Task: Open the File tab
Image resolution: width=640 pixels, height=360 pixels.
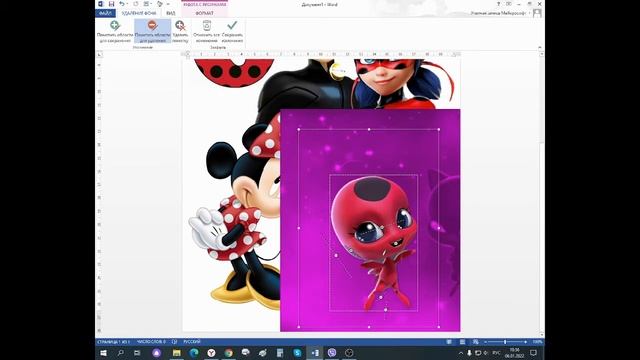Action: click(105, 13)
